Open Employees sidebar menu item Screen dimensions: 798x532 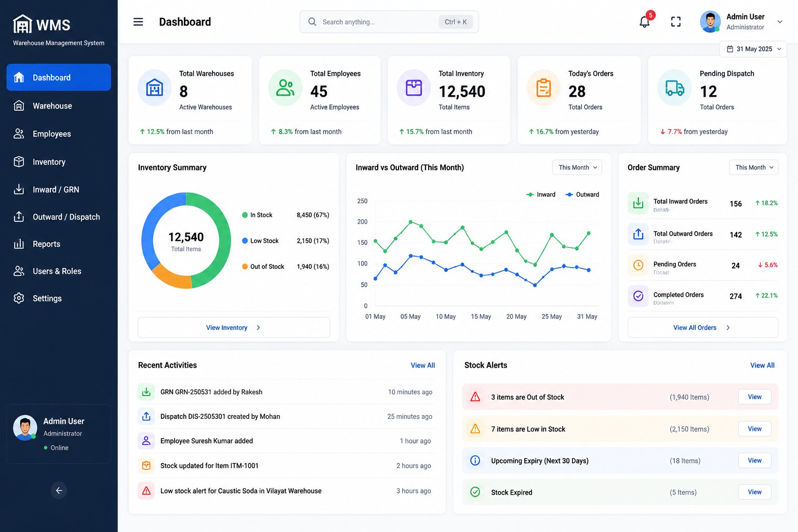pos(59,134)
